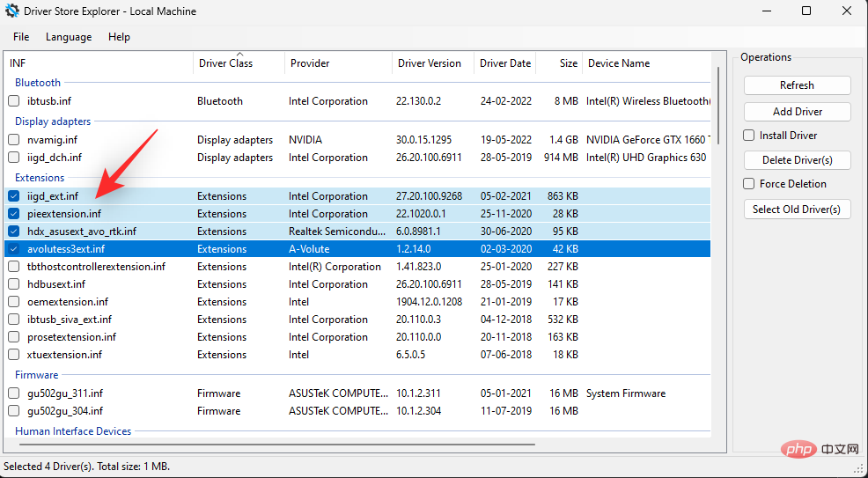Click the Add Driver button
This screenshot has height=478, width=868.
coord(798,111)
